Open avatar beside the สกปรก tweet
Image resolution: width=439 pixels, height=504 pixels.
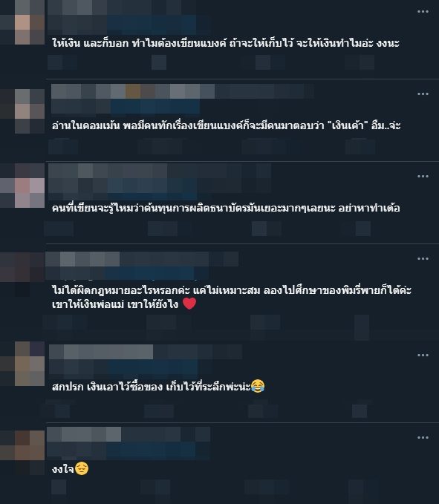pos(30,364)
